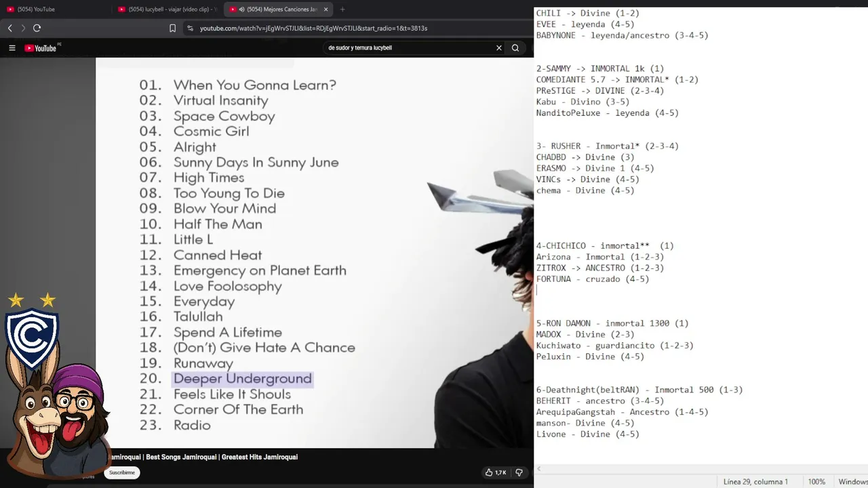Click Notepad line 'CHILI -> Divine (1-2)'
The width and height of the screenshot is (868, 488).
click(588, 13)
